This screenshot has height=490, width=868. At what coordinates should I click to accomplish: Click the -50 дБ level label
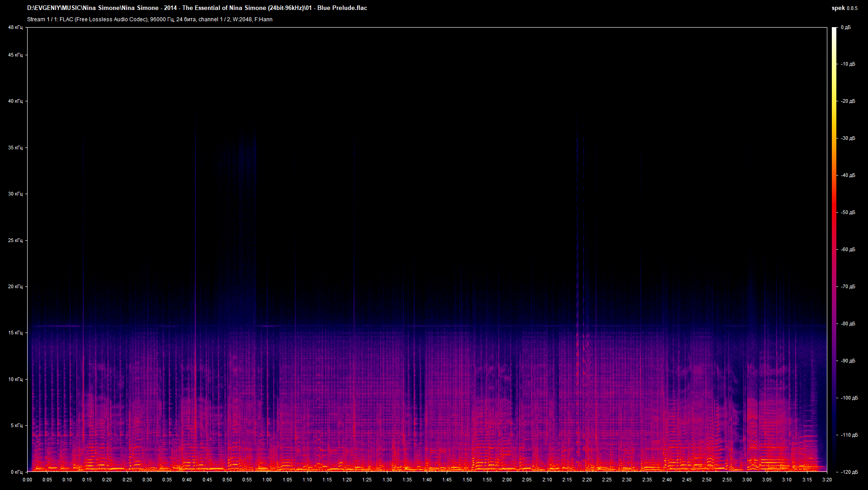(x=848, y=213)
